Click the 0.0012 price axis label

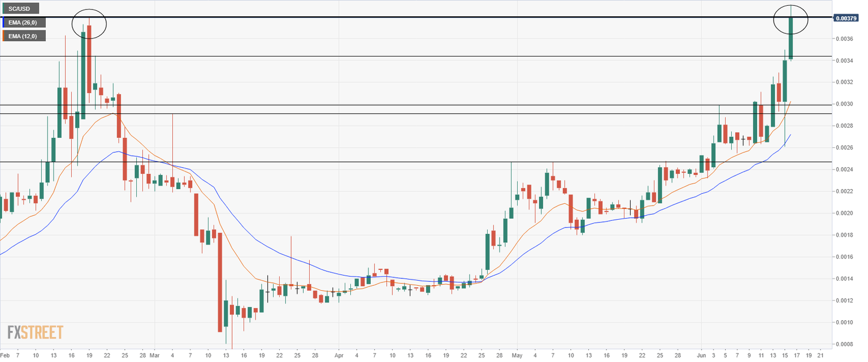click(x=845, y=301)
